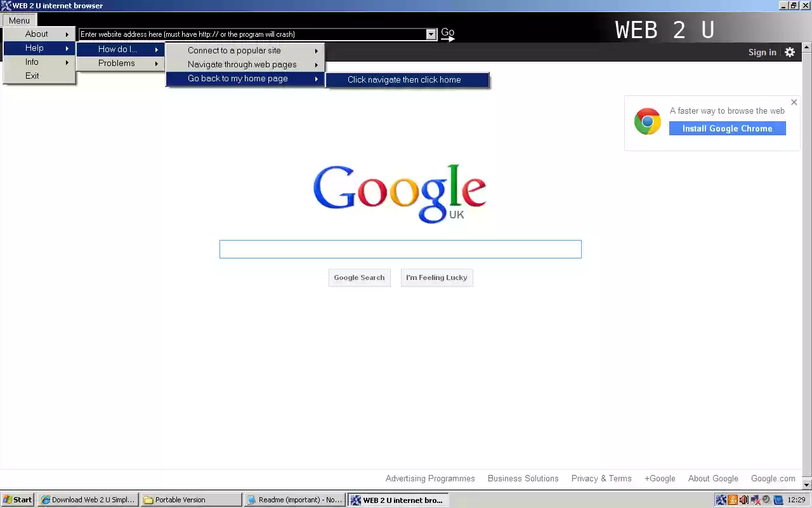
Task: Click inside the Google search box
Action: click(400, 249)
